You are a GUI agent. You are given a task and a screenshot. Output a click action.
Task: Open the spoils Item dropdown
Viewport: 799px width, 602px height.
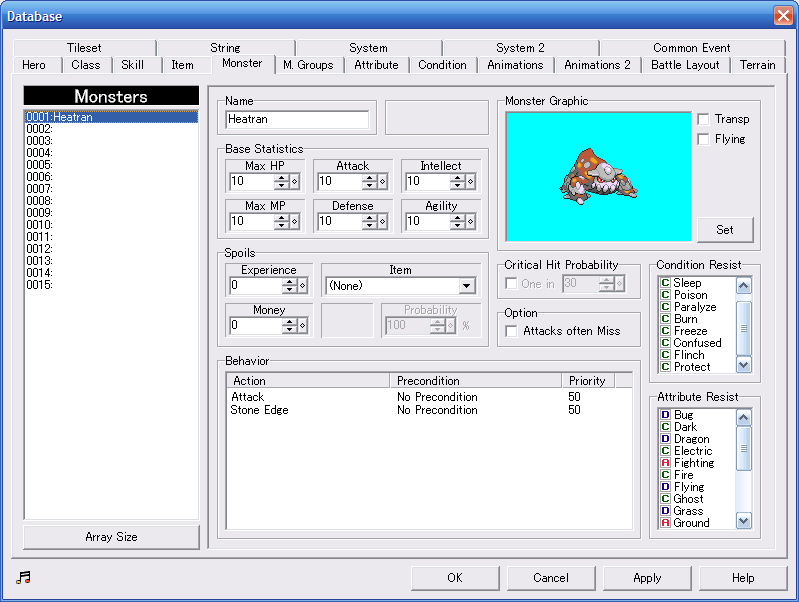coord(466,286)
